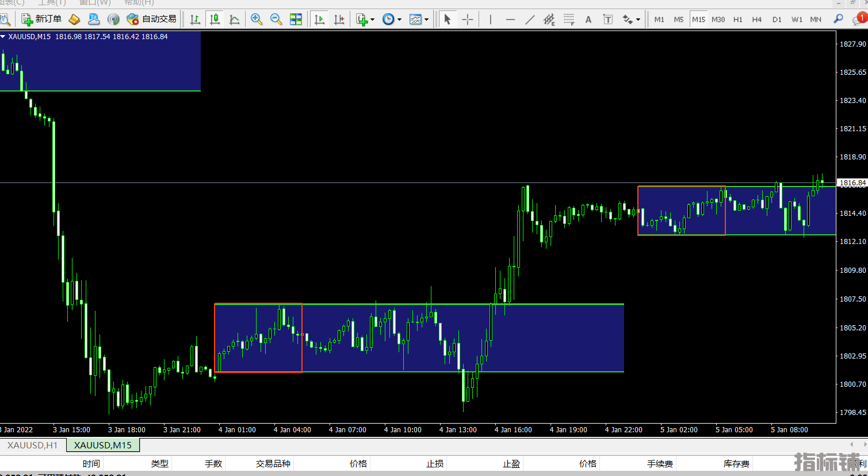Open chat notifications with red badge
868x476 pixels.
coord(859,19)
